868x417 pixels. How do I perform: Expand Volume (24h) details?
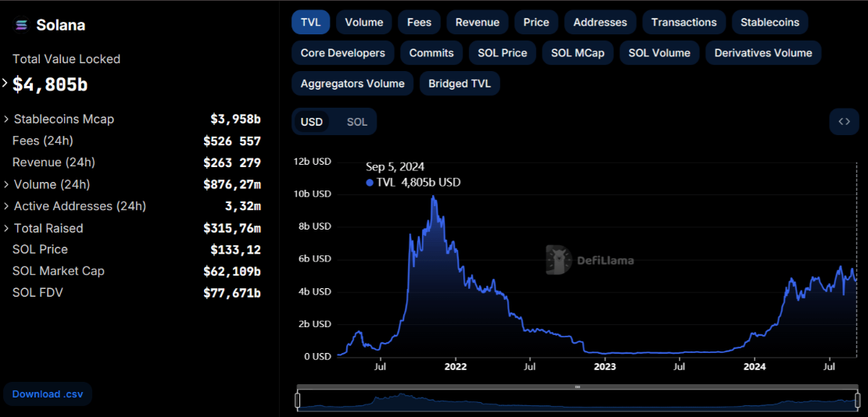pos(6,184)
